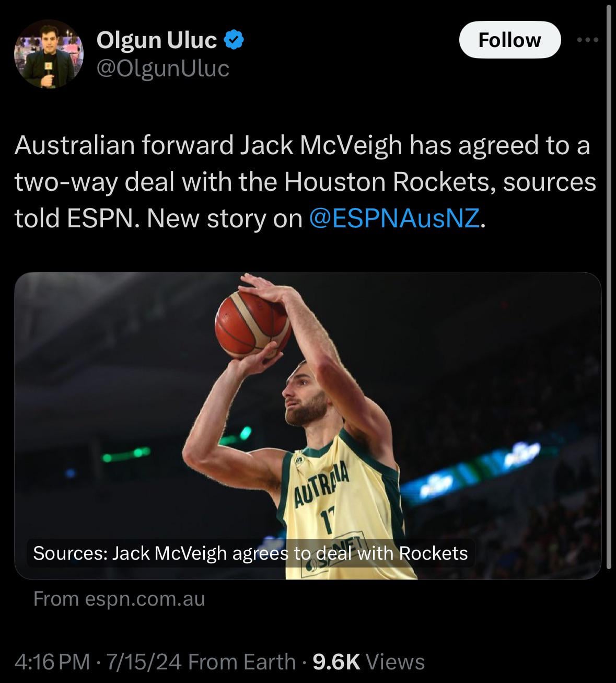Click the blue verified badge icon
This screenshot has width=616, height=683.
(235, 40)
